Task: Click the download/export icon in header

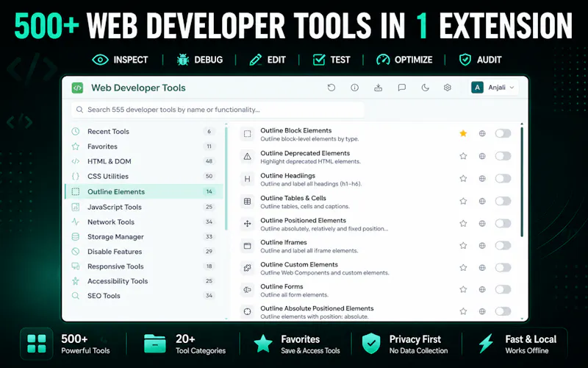Action: pyautogui.click(x=378, y=88)
